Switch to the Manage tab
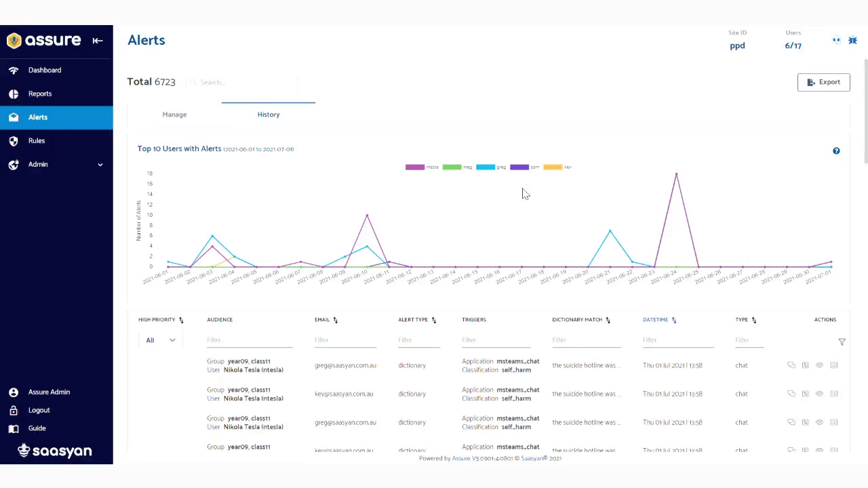868x488 pixels. [x=174, y=115]
